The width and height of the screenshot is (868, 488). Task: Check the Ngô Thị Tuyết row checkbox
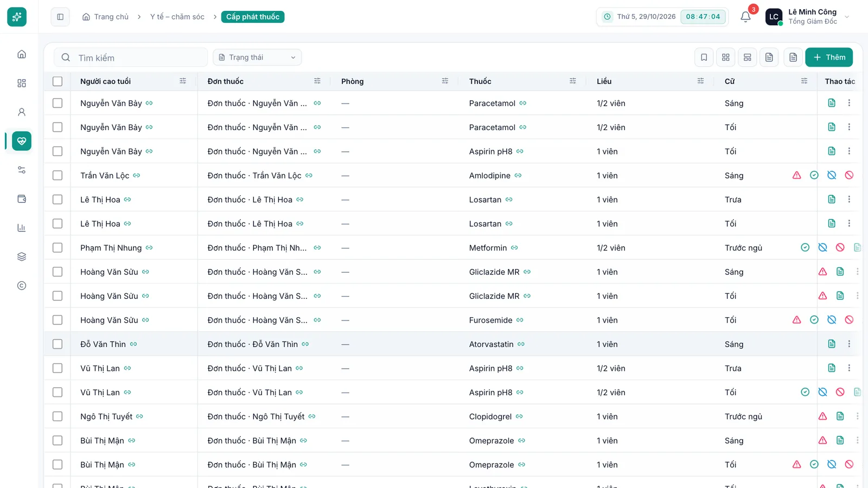58,416
